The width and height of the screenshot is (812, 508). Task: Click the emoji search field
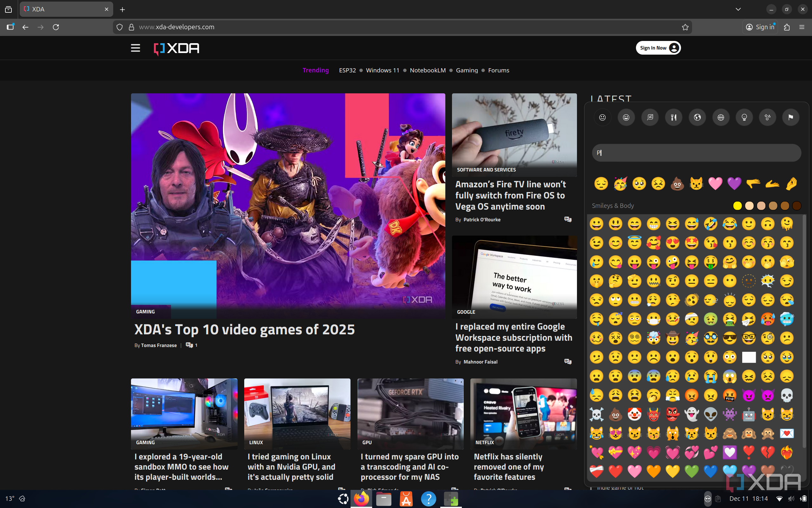click(697, 153)
